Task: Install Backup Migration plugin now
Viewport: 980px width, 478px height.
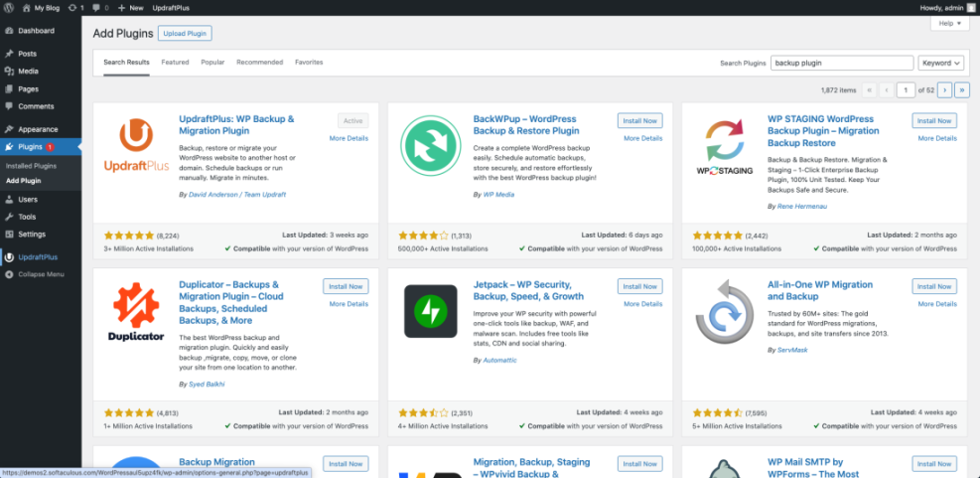Action: [x=346, y=464]
